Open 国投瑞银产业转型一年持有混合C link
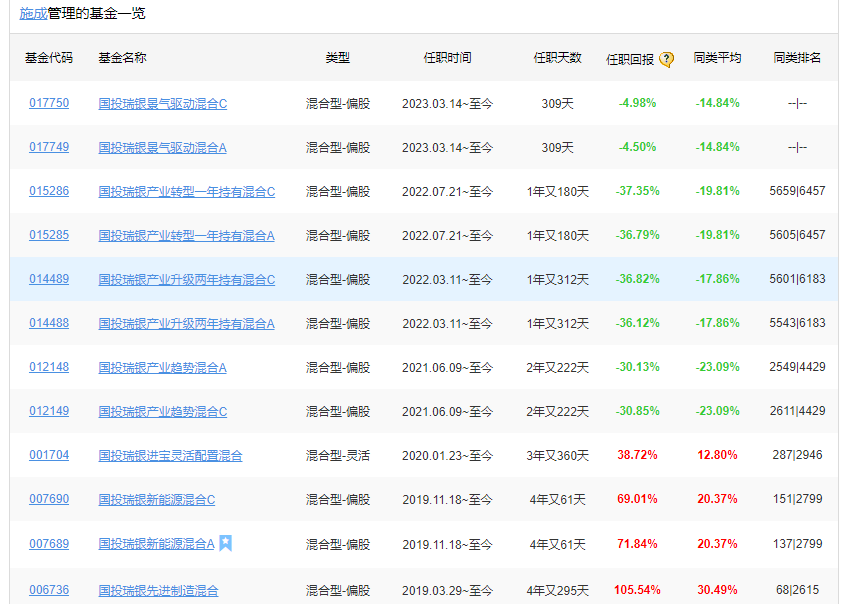The height and width of the screenshot is (604, 850). coord(186,191)
